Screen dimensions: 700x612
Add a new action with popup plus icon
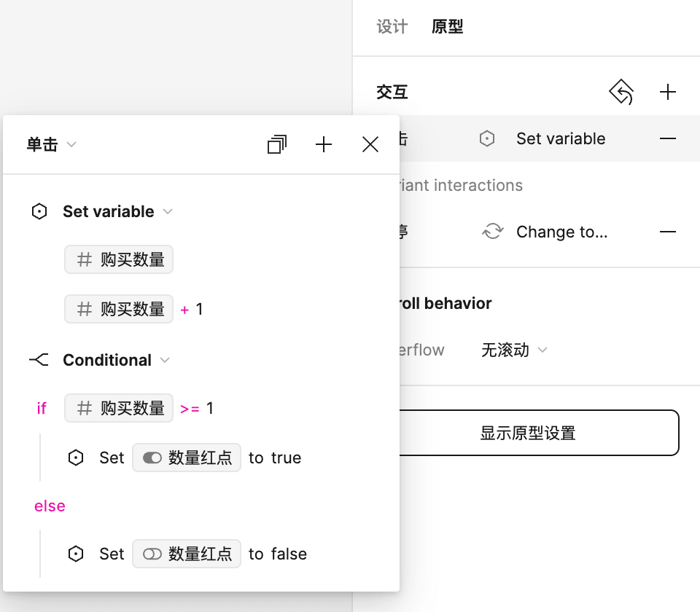tap(324, 145)
